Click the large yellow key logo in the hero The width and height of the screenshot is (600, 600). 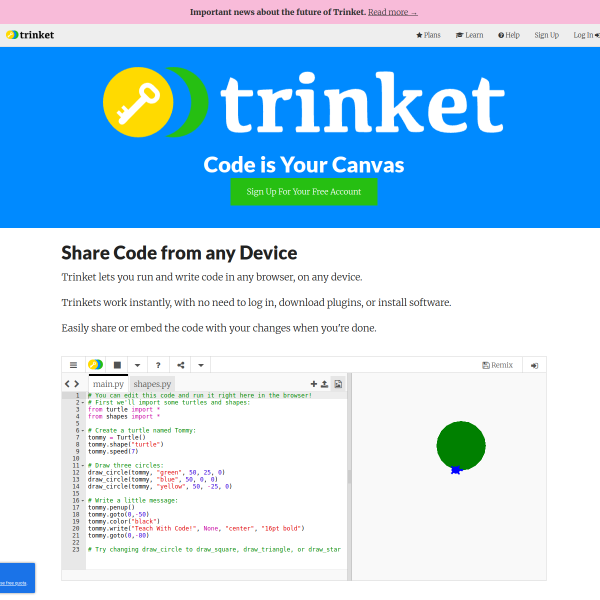point(138,102)
